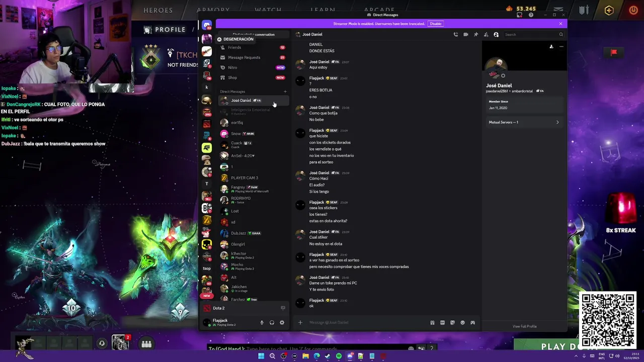Open the Jakichen conversation

253,289
